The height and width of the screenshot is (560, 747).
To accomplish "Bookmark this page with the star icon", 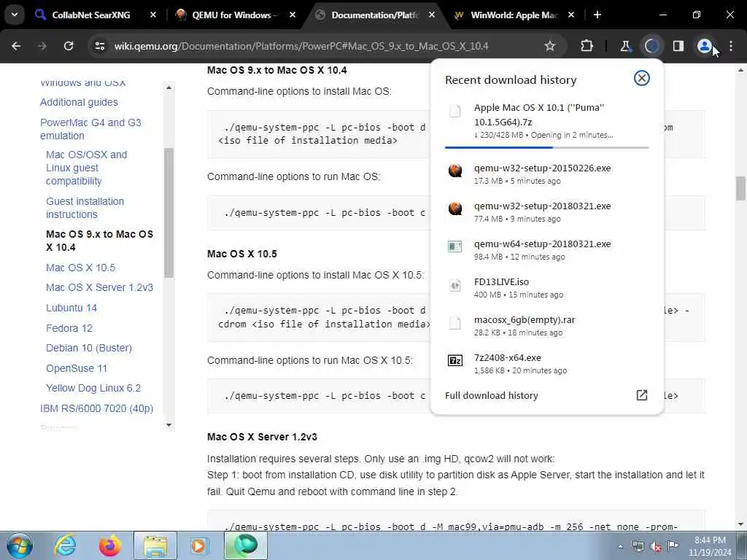I will click(550, 46).
